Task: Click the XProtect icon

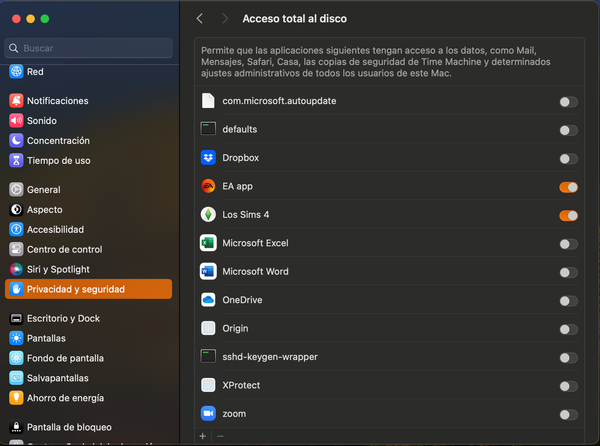Action: 208,385
